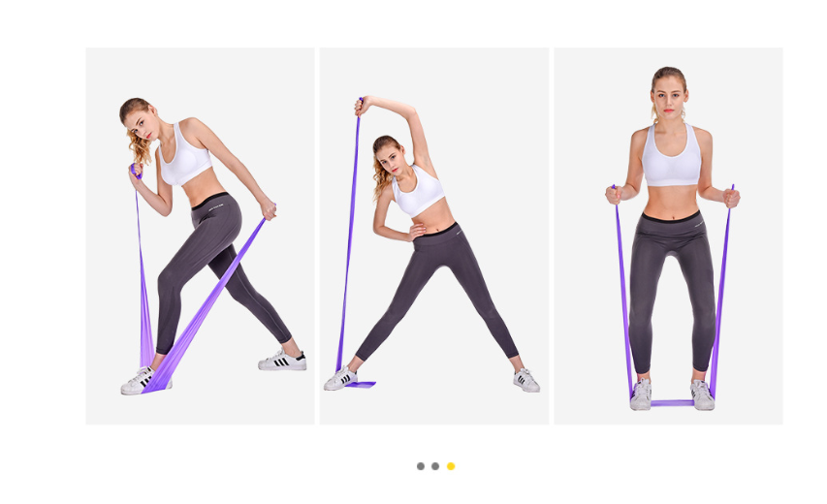The height and width of the screenshot is (504, 827).
Task: Click the band's loose end on floor in middle photo
Action: click(361, 385)
